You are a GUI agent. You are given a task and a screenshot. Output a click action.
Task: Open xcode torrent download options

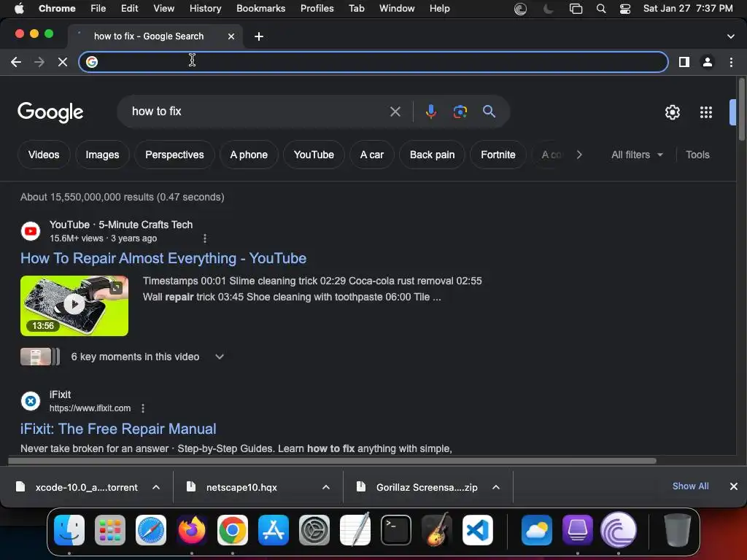click(x=156, y=487)
